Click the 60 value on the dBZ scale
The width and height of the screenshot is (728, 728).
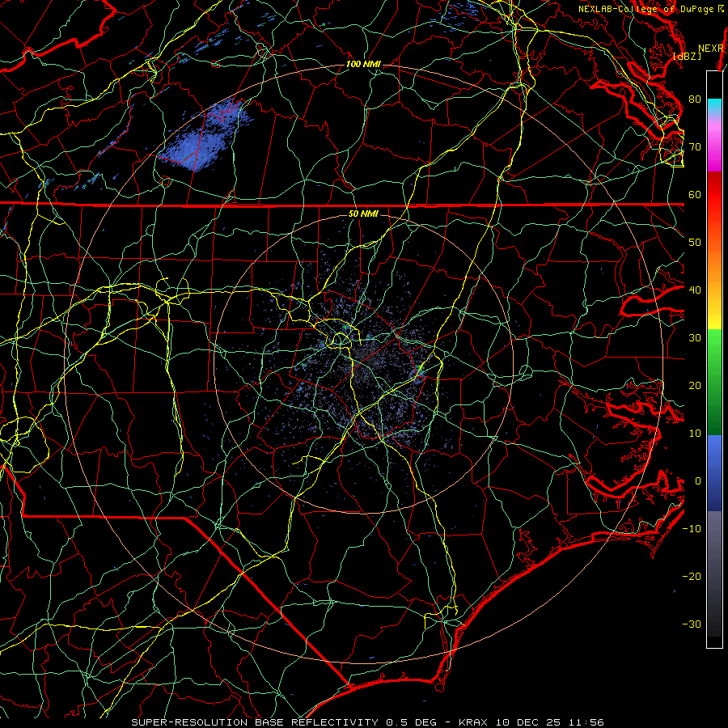[695, 194]
